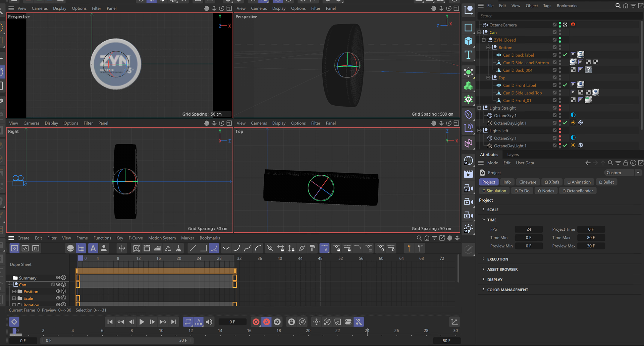Click the Attributes back arrow
The height and width of the screenshot is (346, 644).
click(x=588, y=163)
